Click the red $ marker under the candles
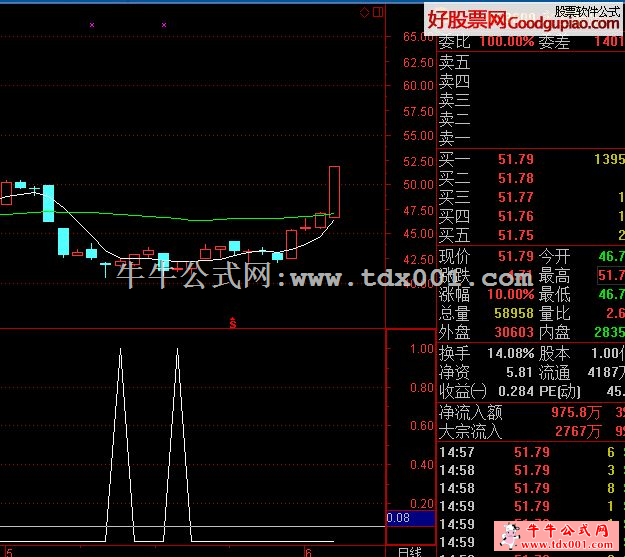Screen dimensions: 625x557 [233, 323]
